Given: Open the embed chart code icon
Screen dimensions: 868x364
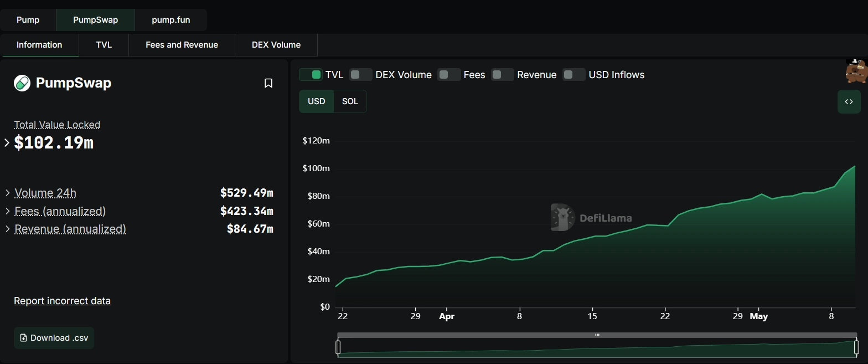Looking at the screenshot, I should click(849, 101).
